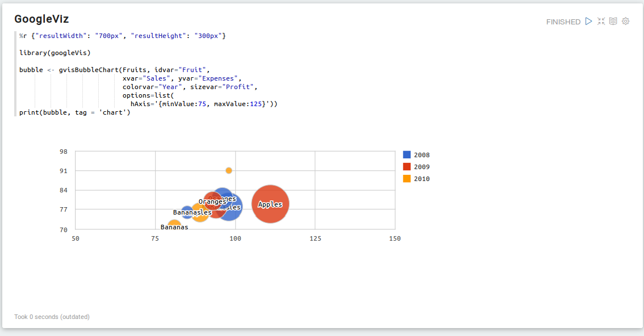Image resolution: width=644 pixels, height=336 pixels.
Task: Select the 2009 red legend swatch
Action: tap(407, 166)
